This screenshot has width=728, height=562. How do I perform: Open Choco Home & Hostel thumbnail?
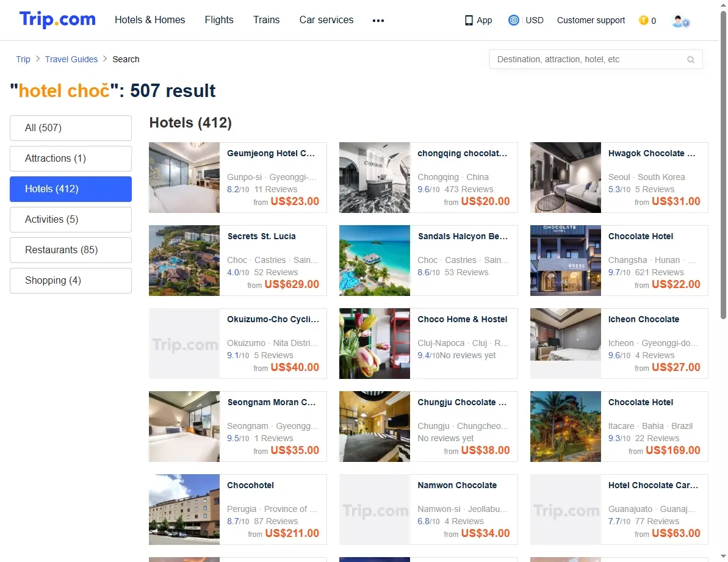[x=375, y=344]
